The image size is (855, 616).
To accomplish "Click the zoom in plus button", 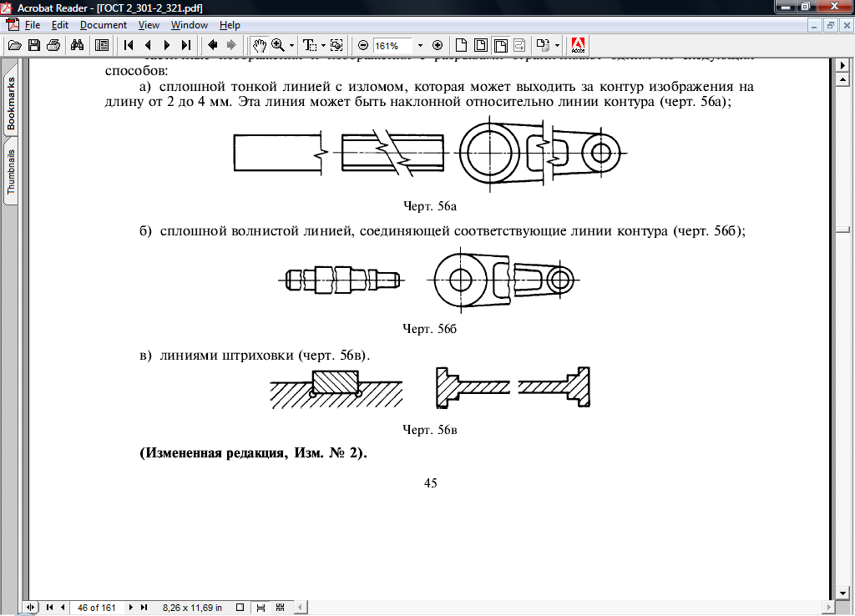I will pyautogui.click(x=438, y=46).
